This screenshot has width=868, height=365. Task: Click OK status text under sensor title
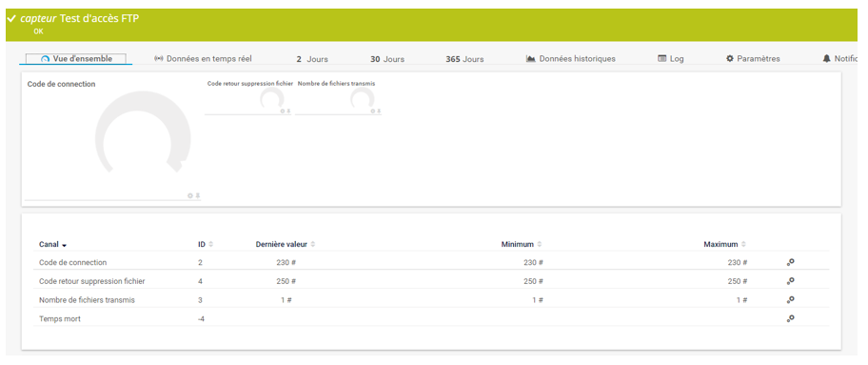coord(38,31)
